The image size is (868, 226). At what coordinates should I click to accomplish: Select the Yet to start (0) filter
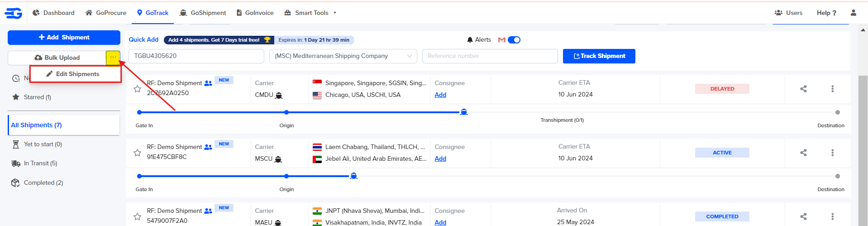pos(37,144)
